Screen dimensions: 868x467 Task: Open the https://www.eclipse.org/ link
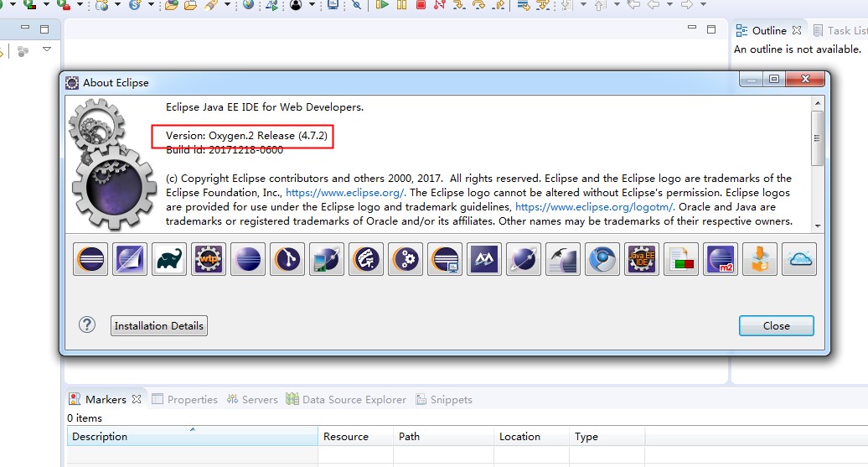click(x=345, y=193)
